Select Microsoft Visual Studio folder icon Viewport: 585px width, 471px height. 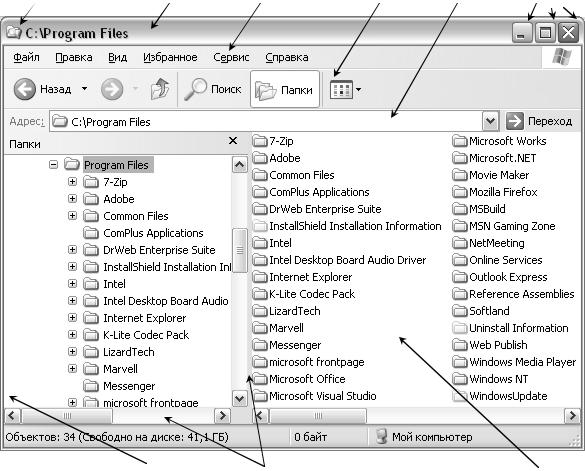click(260, 396)
